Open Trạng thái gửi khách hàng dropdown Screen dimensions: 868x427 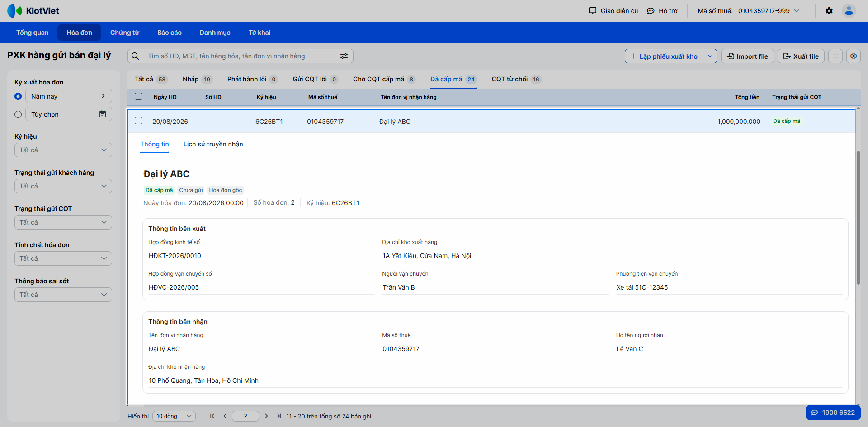(x=63, y=186)
